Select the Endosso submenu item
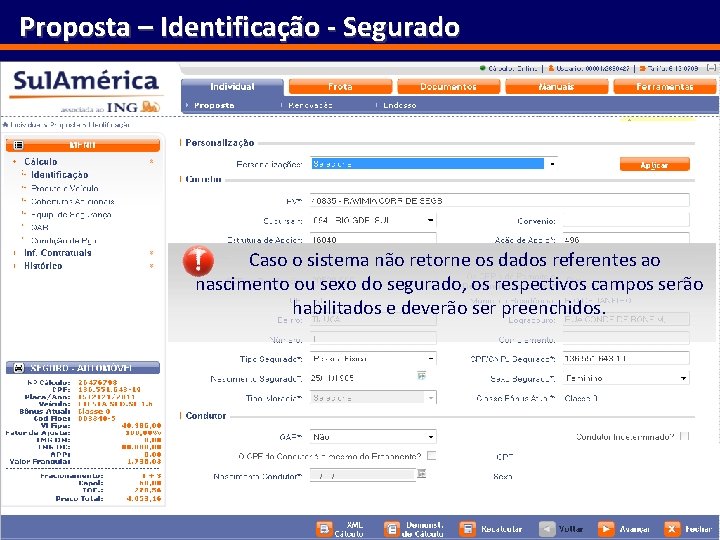The width and height of the screenshot is (720, 540). point(399,105)
